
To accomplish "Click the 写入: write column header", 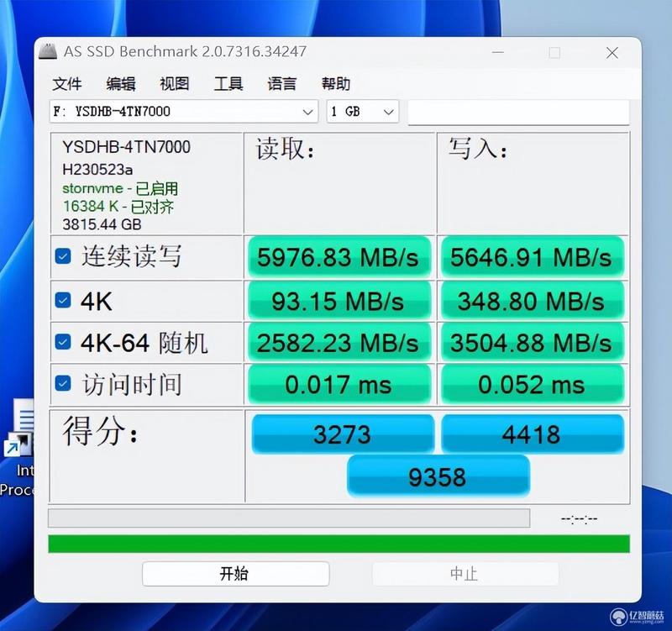I will tap(478, 149).
